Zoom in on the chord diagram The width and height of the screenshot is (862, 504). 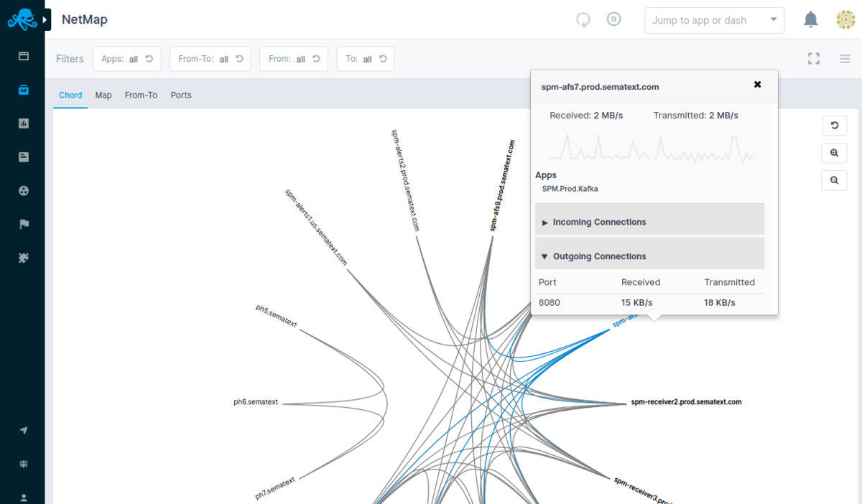point(834,153)
